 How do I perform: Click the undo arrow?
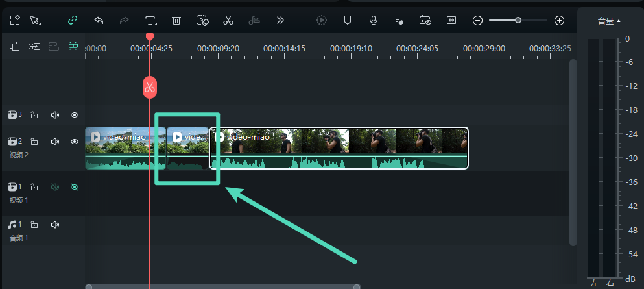coord(99,20)
